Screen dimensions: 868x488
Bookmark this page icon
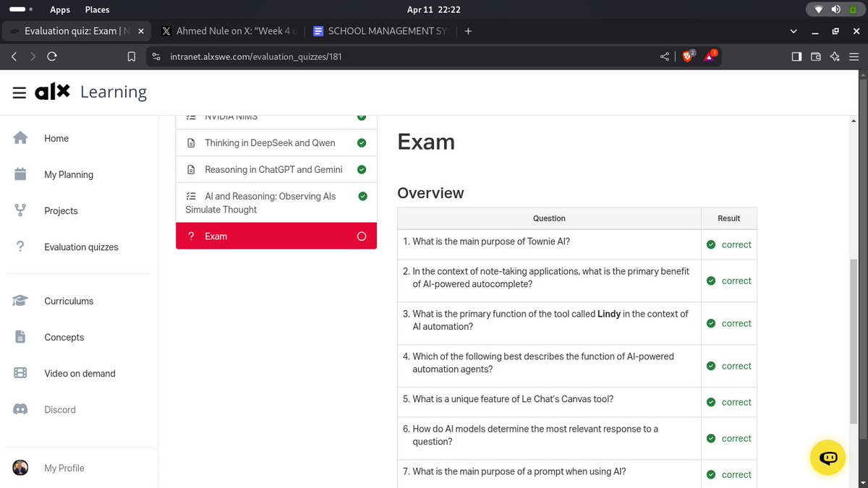tap(131, 56)
